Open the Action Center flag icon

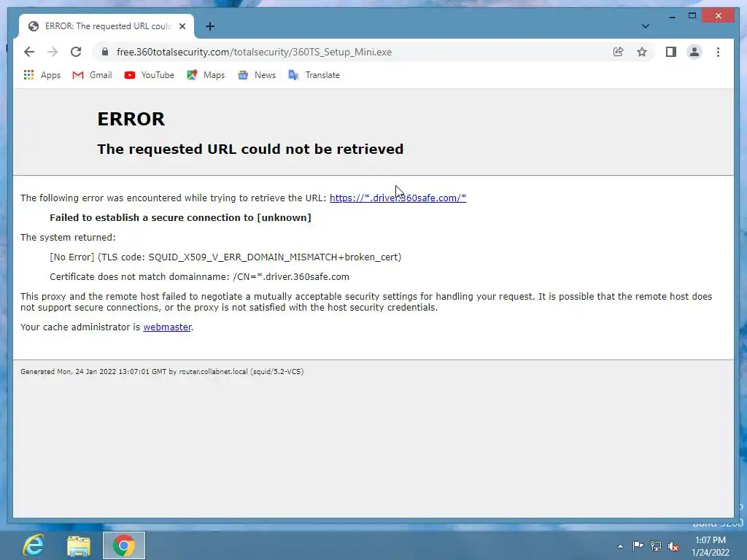tap(638, 546)
